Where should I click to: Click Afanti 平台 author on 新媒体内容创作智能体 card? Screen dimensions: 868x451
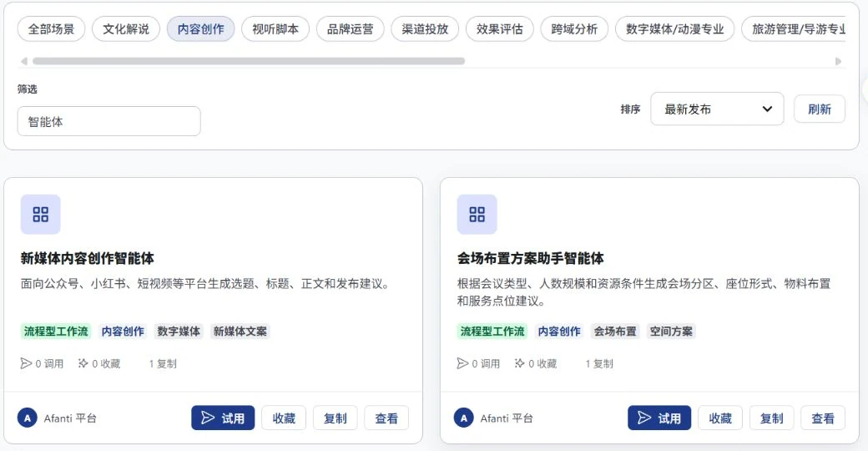[x=70, y=418]
